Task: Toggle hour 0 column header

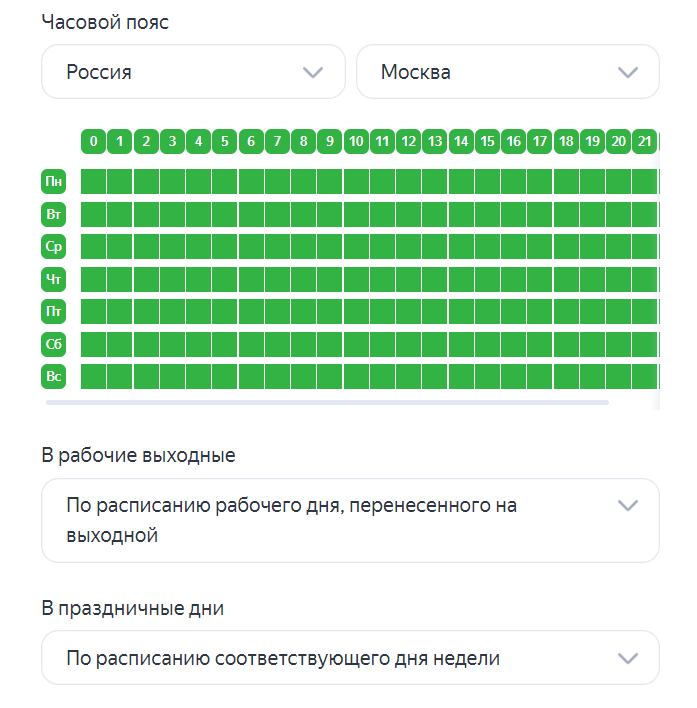Action: [x=93, y=142]
